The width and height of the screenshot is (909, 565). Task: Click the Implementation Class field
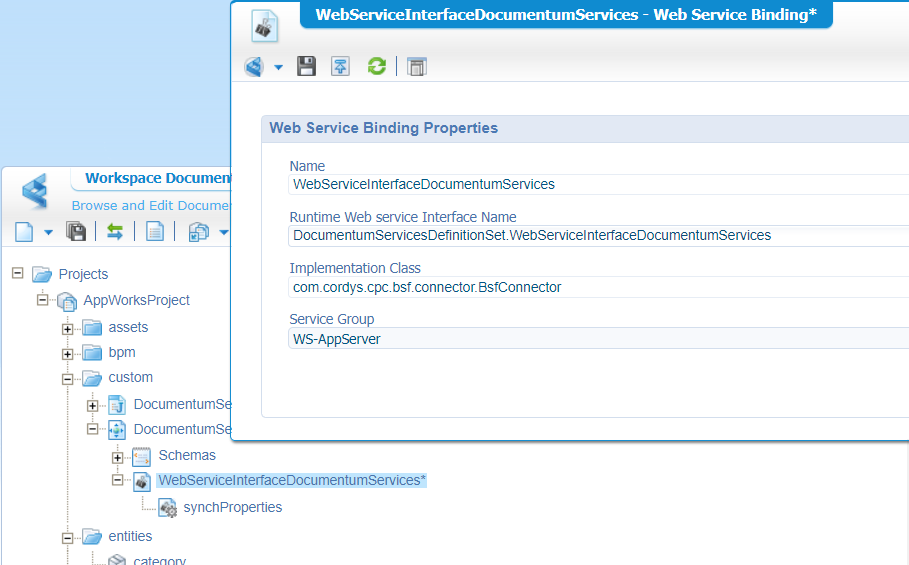pos(597,287)
